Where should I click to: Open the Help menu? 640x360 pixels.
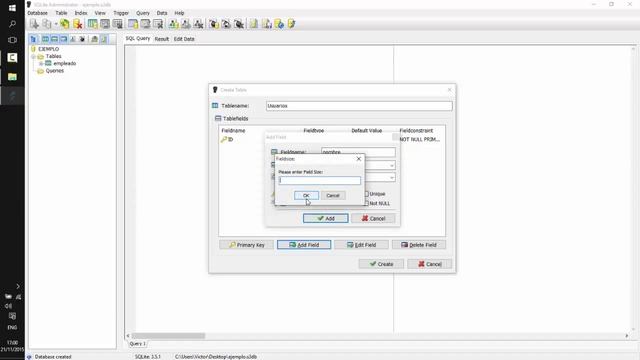click(179, 13)
